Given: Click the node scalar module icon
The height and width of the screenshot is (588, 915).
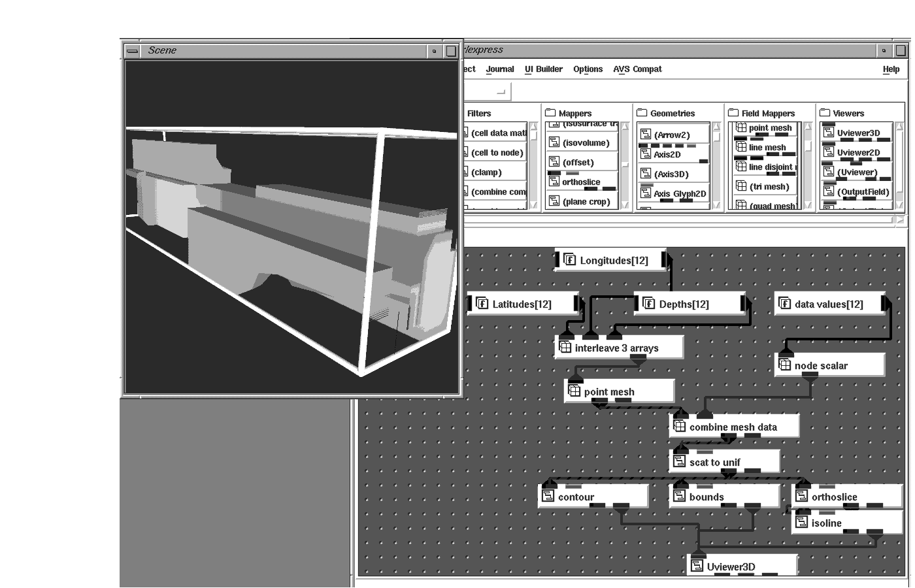Looking at the screenshot, I should (785, 365).
